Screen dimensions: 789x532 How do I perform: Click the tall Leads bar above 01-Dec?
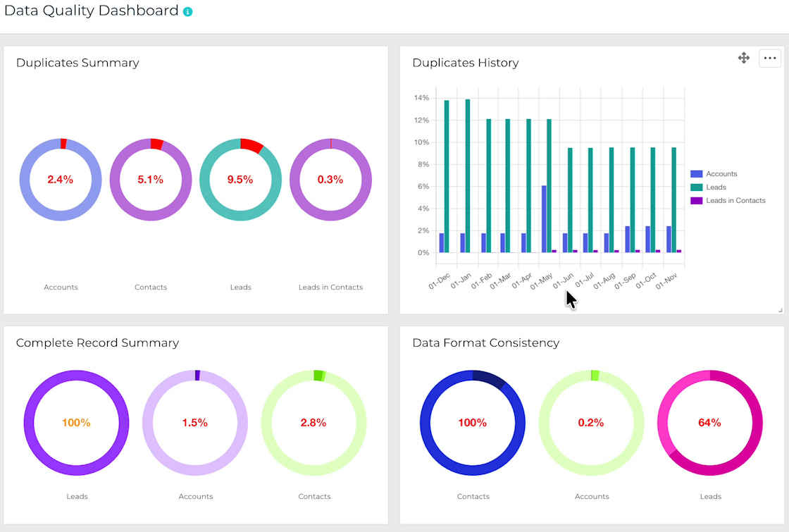pyautogui.click(x=445, y=176)
